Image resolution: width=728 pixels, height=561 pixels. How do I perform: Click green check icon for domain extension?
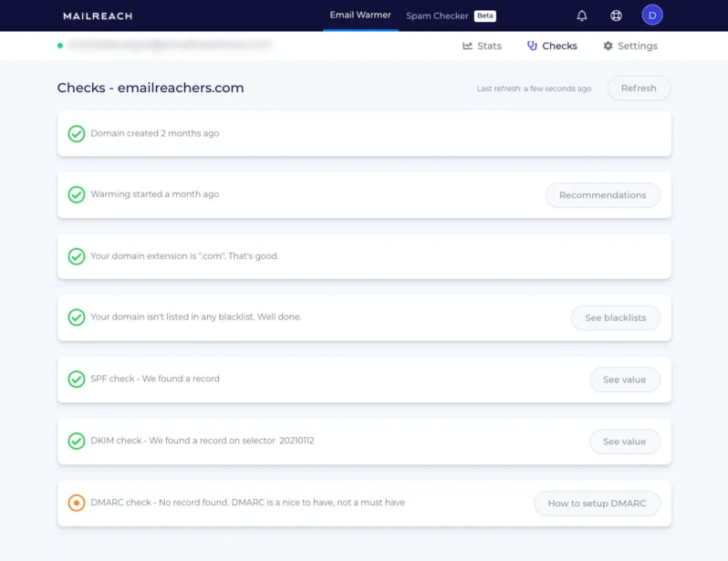point(77,256)
